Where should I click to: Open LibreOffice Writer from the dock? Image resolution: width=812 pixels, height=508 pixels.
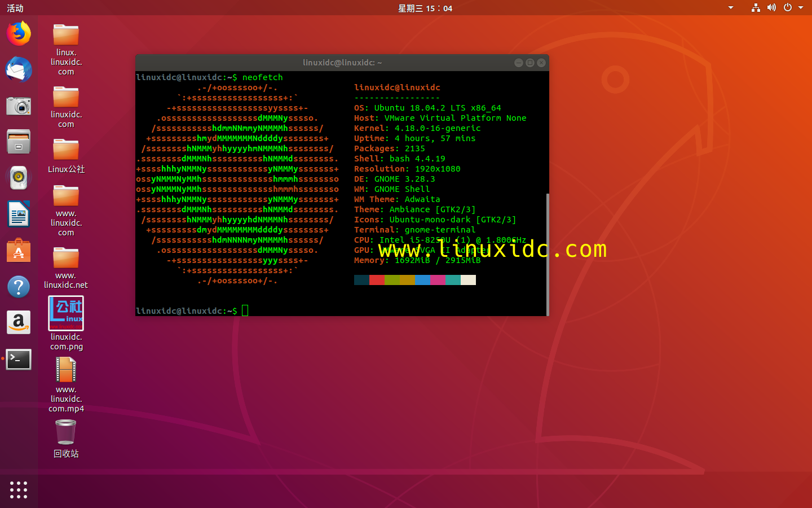coord(19,214)
